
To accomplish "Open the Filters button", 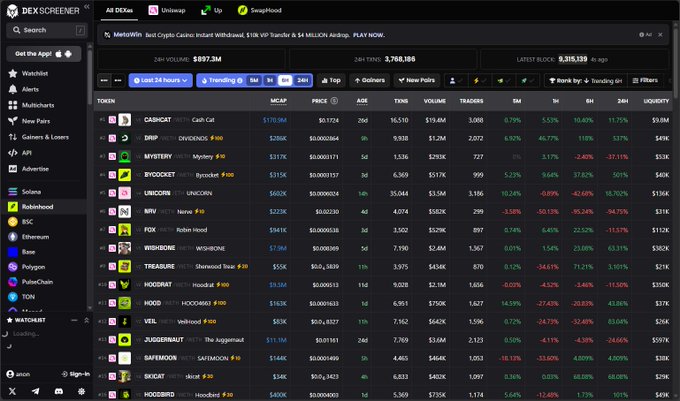I will pos(645,81).
